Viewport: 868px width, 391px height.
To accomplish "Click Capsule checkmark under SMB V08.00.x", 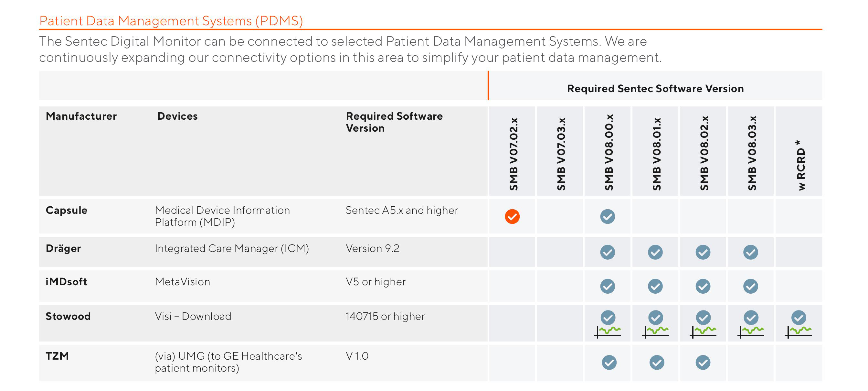I will coord(607,217).
